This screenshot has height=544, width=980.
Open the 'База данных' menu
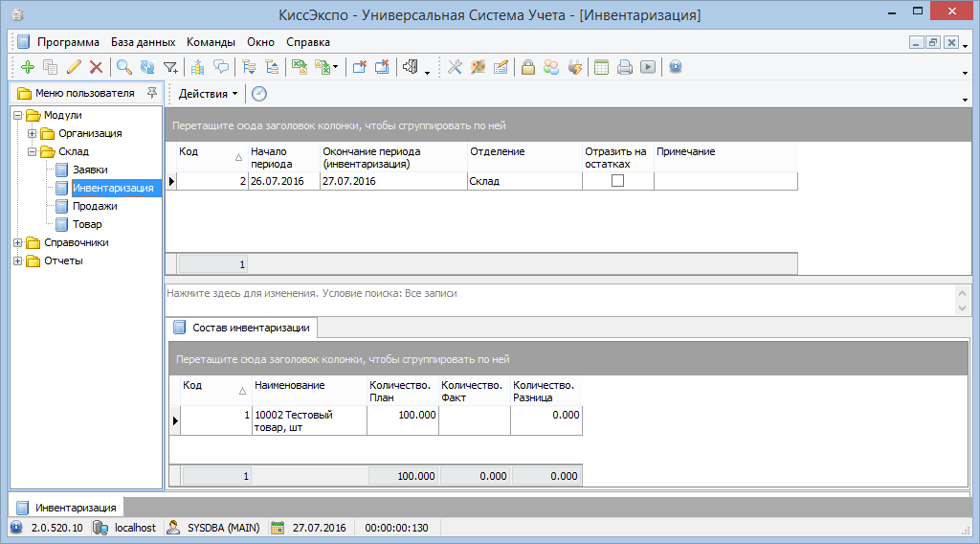click(143, 42)
